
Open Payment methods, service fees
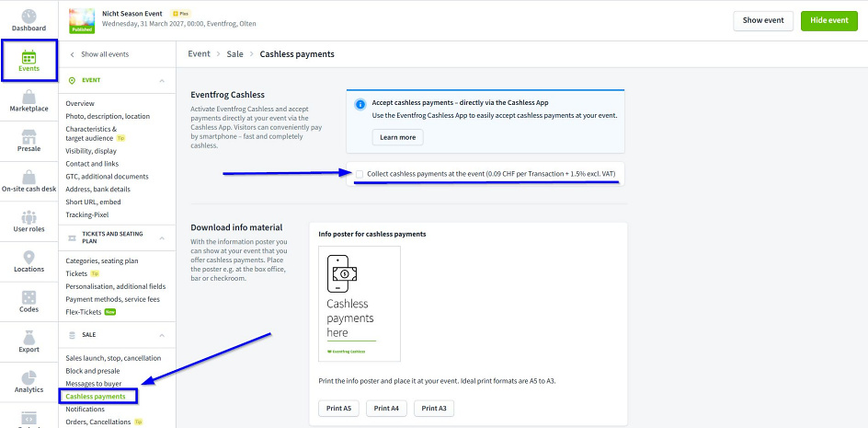coord(111,299)
